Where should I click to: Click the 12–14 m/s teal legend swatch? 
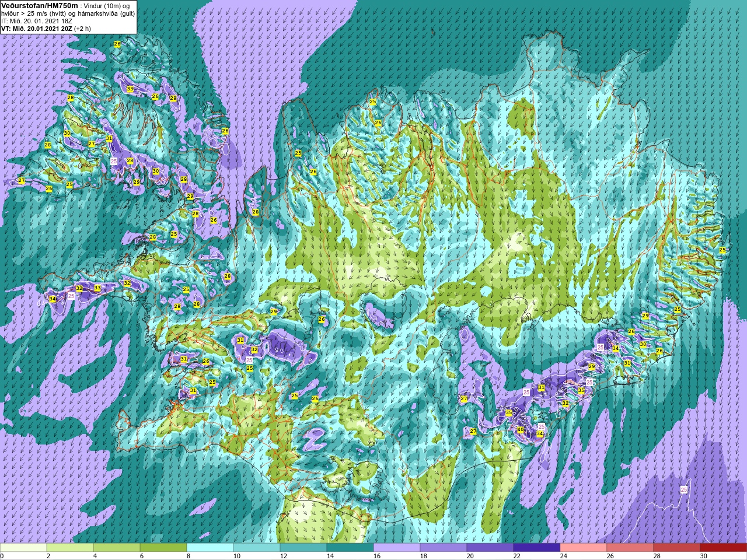coord(303,548)
